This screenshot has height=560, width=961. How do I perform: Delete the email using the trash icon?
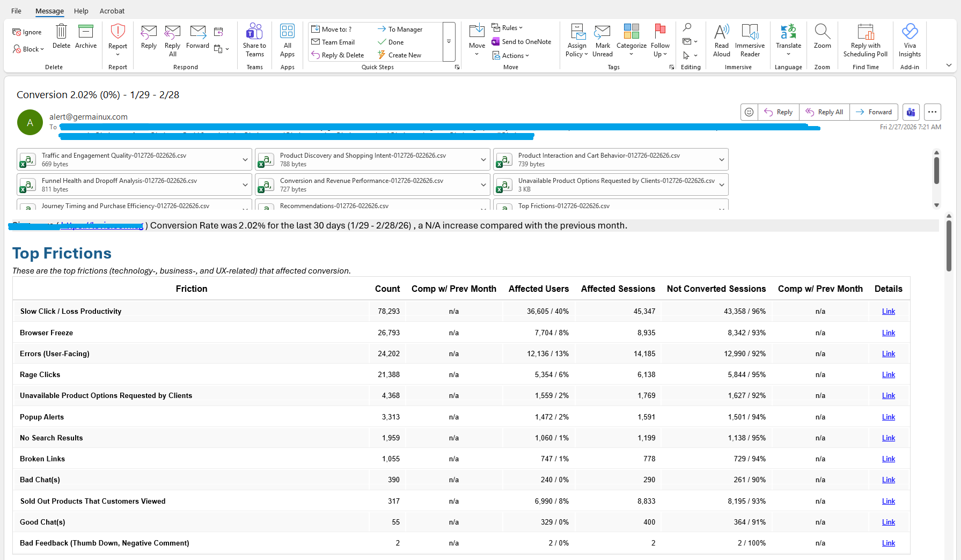(x=61, y=32)
